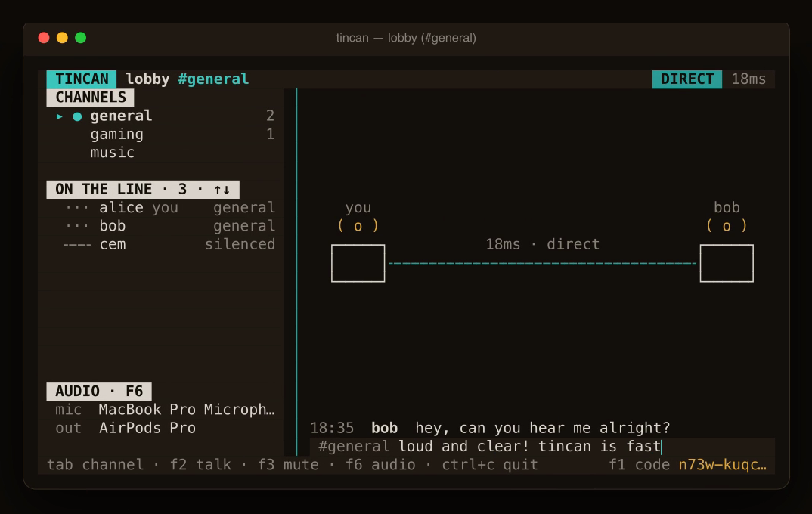Click the speaker symbol above bob
The width and height of the screenshot is (812, 514).
click(x=727, y=226)
